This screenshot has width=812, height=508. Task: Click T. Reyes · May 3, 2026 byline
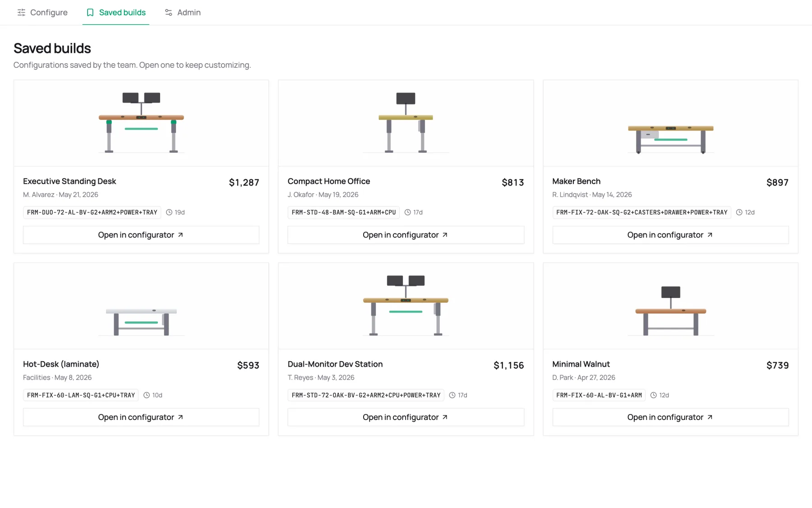[321, 378]
